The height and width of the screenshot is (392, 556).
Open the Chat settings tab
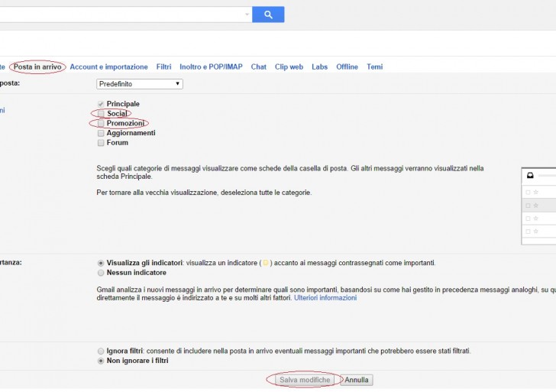258,66
